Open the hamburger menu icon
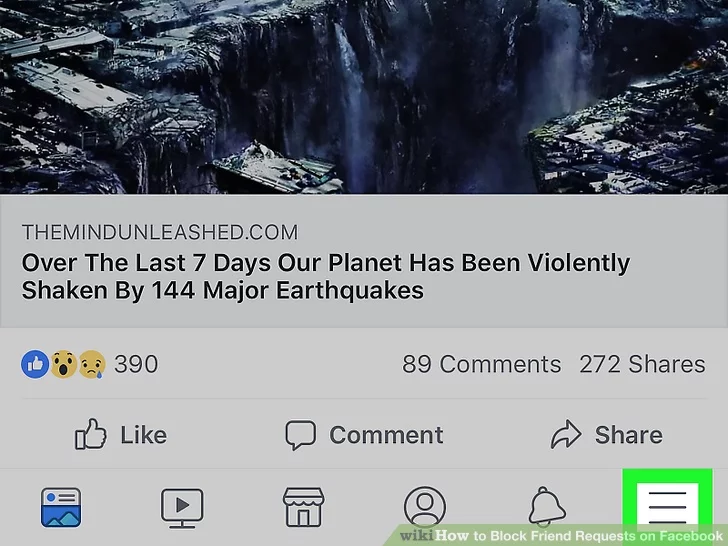This screenshot has width=728, height=546. [x=667, y=507]
